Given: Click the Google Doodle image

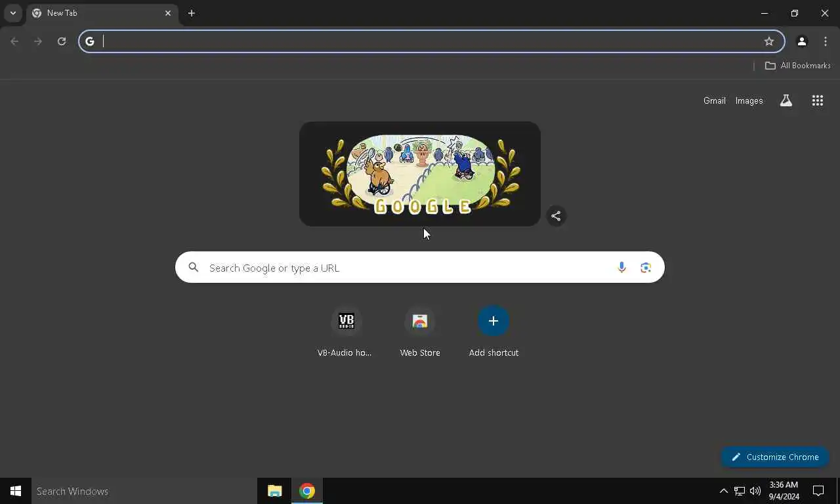Looking at the screenshot, I should tap(420, 174).
